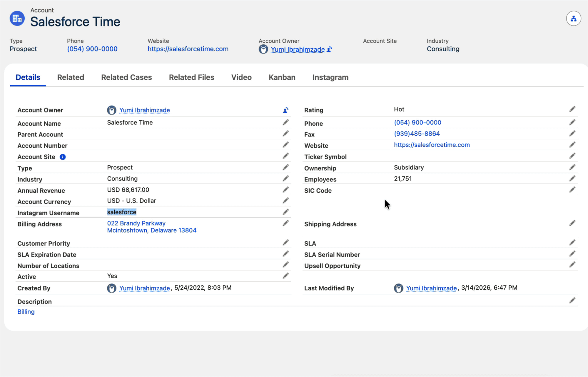Edit the Description field pencil icon
The width and height of the screenshot is (588, 377).
[x=572, y=300]
